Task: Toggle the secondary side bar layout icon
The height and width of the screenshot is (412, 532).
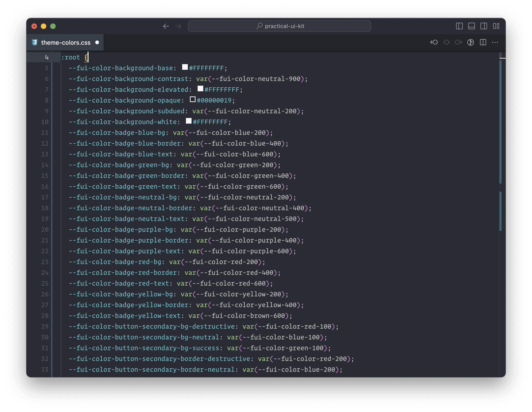Action: pyautogui.click(x=484, y=26)
